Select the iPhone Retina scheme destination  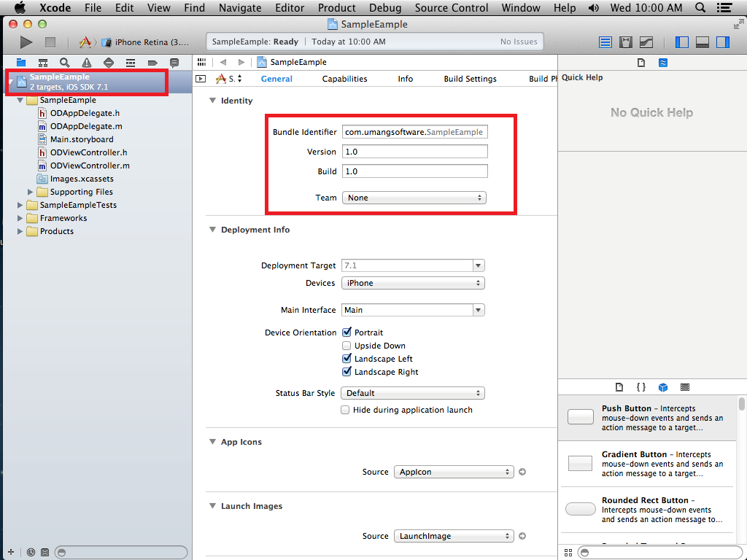pyautogui.click(x=146, y=42)
